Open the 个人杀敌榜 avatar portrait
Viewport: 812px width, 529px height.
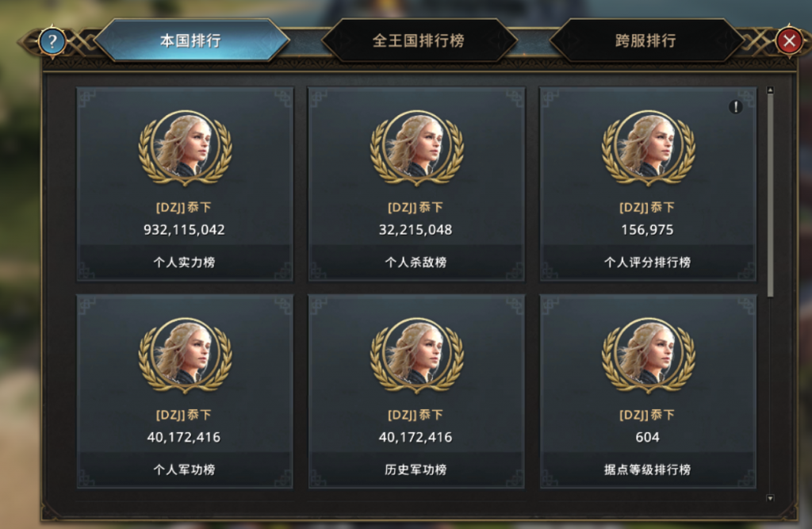coord(416,148)
